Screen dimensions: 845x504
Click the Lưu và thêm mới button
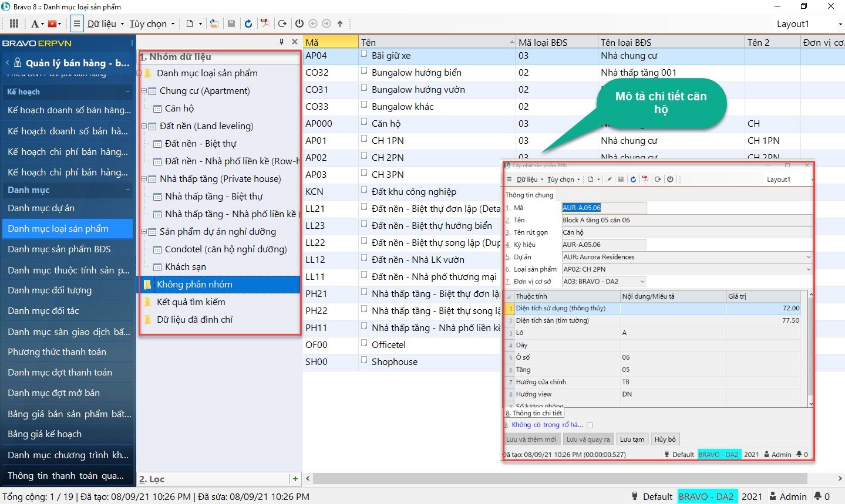pyautogui.click(x=531, y=439)
